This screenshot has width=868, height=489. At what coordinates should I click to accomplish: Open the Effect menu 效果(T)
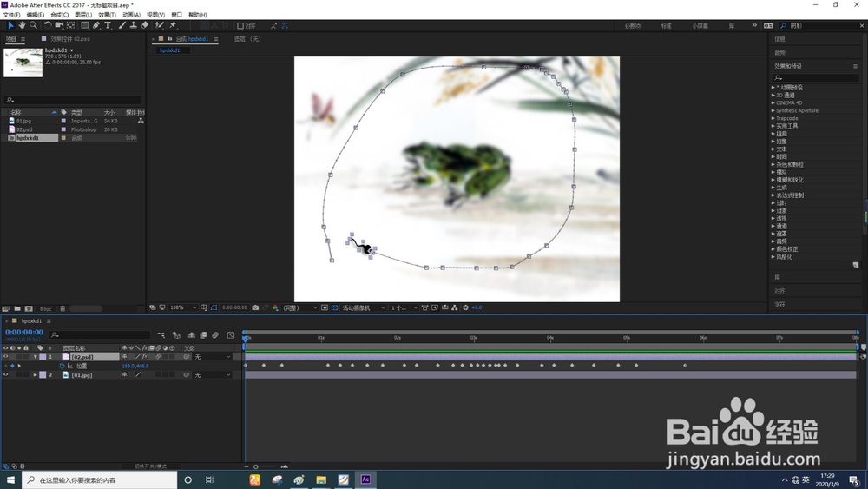(107, 15)
